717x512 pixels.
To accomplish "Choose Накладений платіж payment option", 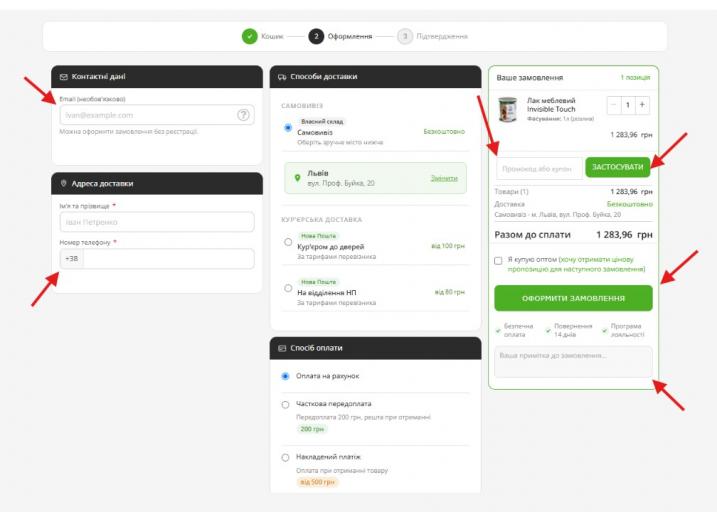I will (285, 458).
